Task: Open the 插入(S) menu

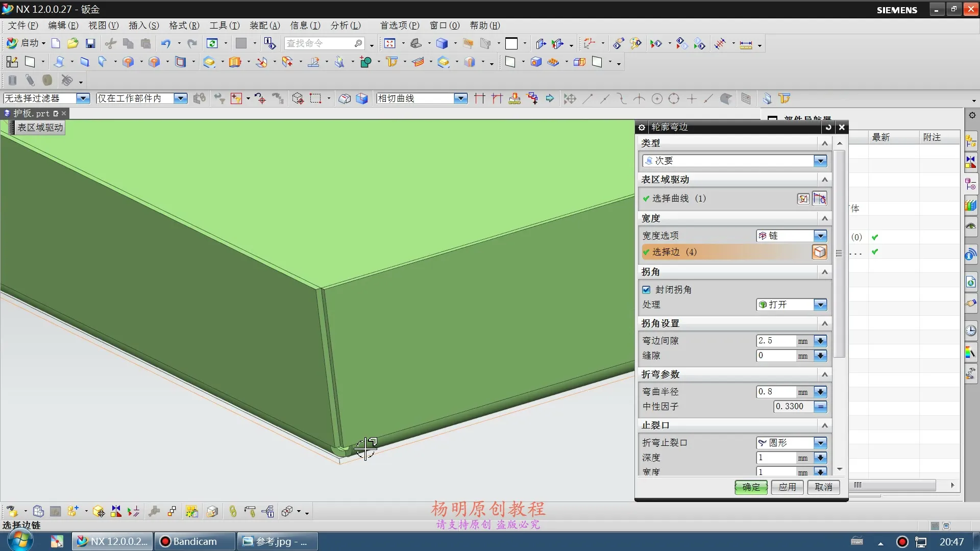Action: point(143,26)
